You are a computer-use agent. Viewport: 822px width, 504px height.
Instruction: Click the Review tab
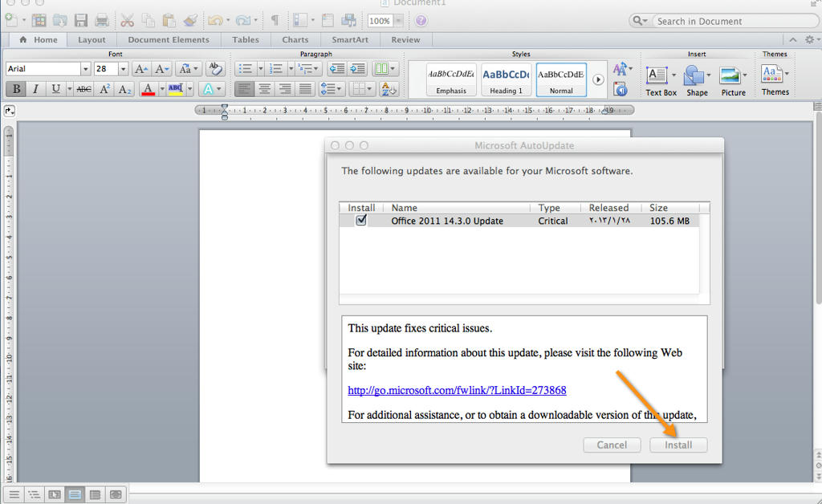(x=405, y=40)
